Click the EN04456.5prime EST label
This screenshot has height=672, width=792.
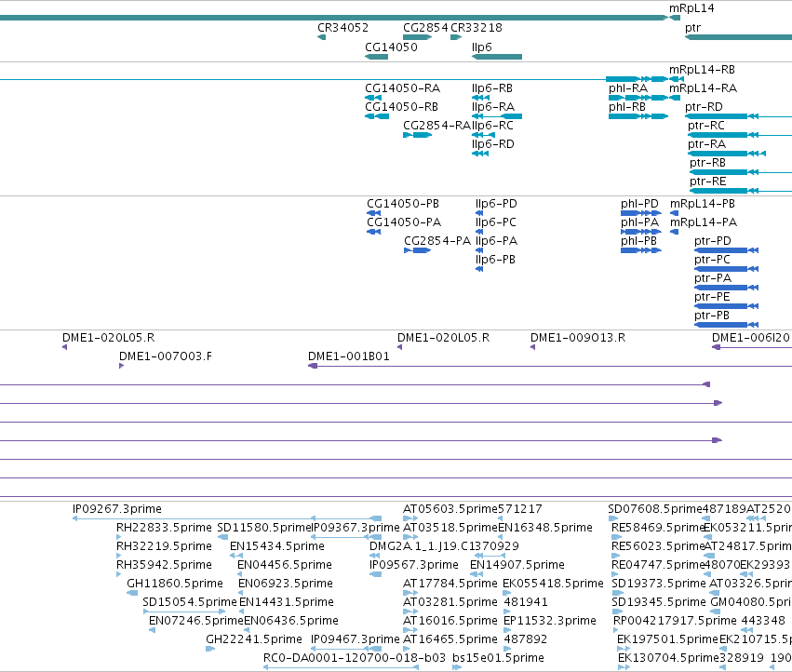tap(285, 565)
